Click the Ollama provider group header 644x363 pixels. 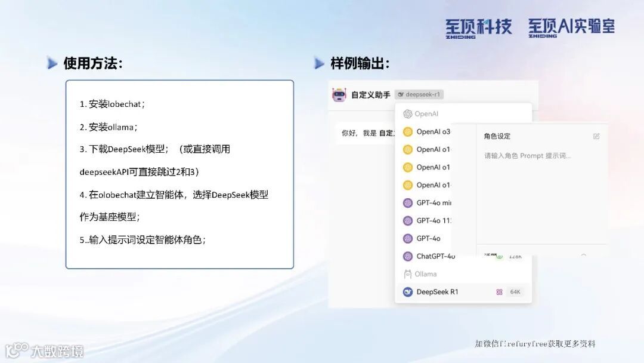click(420, 274)
